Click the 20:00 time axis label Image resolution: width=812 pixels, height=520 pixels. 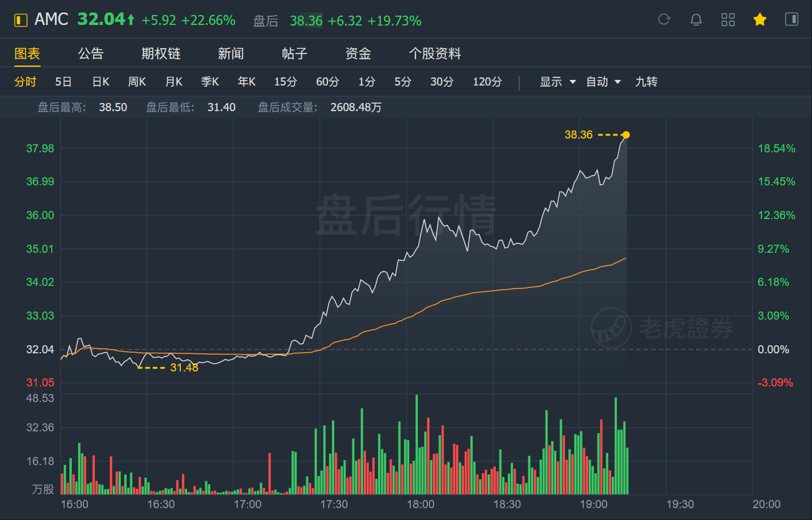(766, 504)
